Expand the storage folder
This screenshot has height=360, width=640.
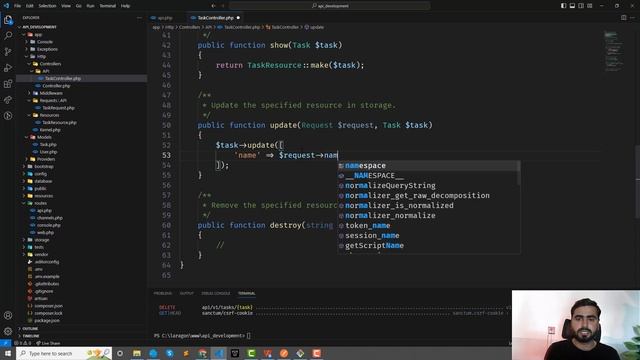click(42, 240)
